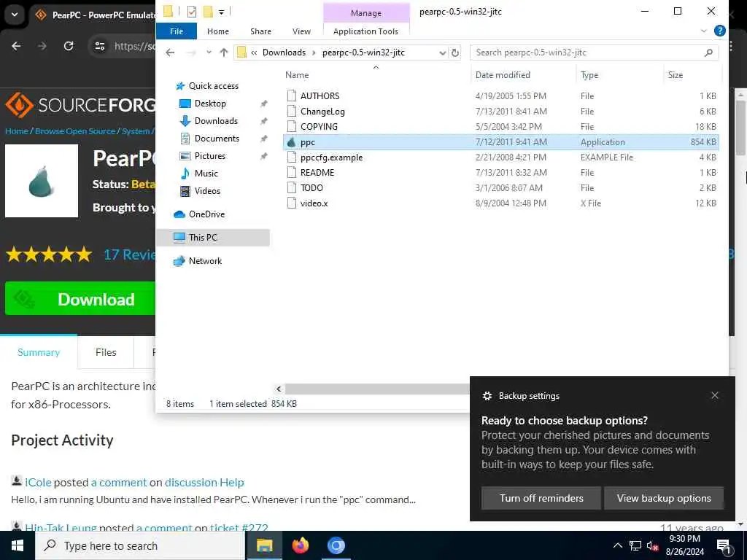Switch to Share ribbon tab
The width and height of the screenshot is (747, 560).
coord(260,31)
